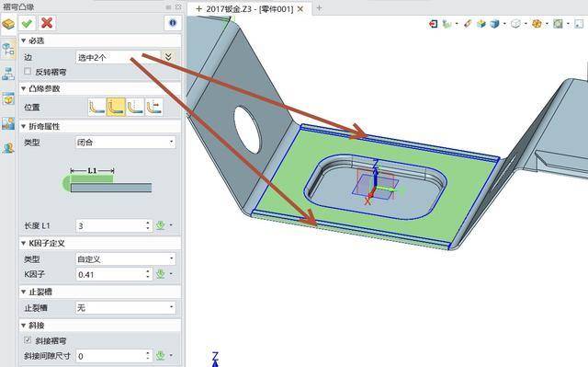This screenshot has width=588, height=367.
Task: Close the 2017钣金.Z3 document tab
Action: tap(300, 9)
